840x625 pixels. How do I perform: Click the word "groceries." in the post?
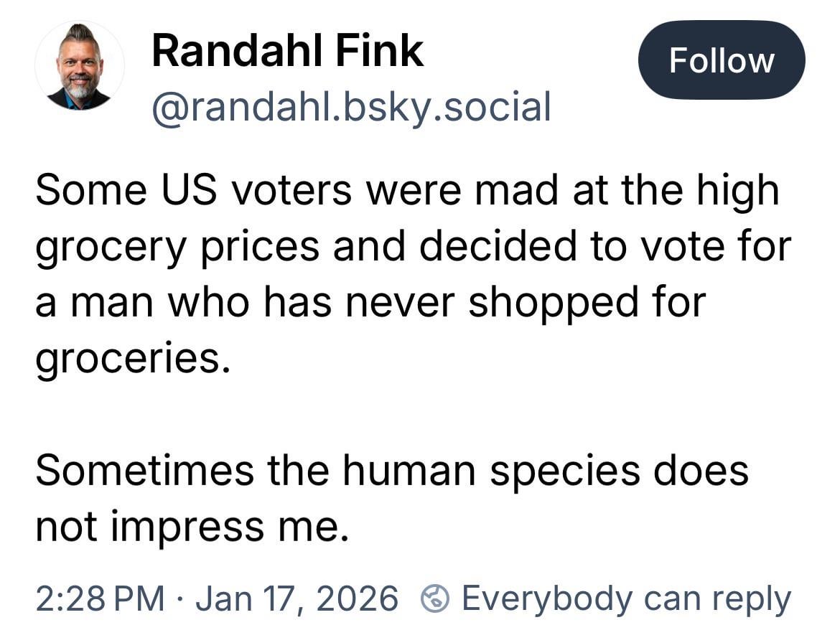(134, 358)
